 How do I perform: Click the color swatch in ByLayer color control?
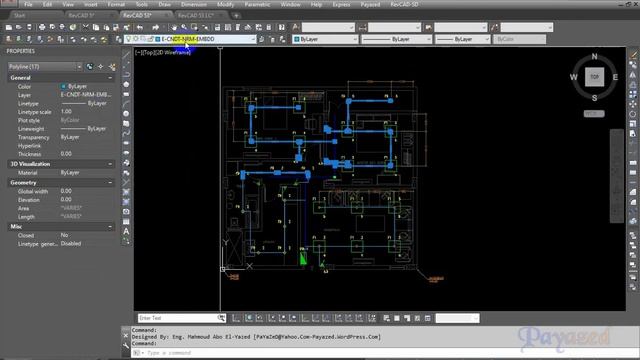point(297,39)
